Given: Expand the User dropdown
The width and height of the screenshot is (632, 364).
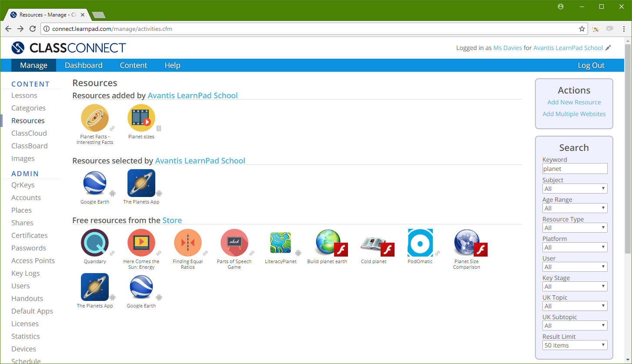Looking at the screenshot, I should [x=575, y=267].
